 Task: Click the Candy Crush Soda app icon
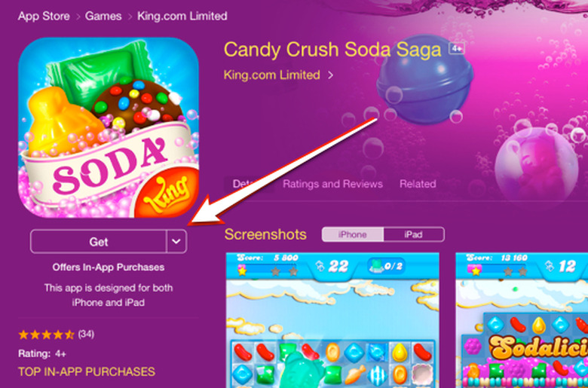109,127
